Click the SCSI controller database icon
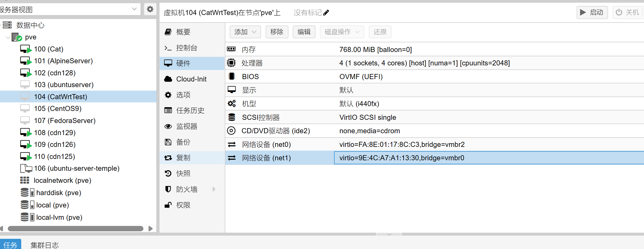The height and width of the screenshot is (249, 644). pos(231,117)
